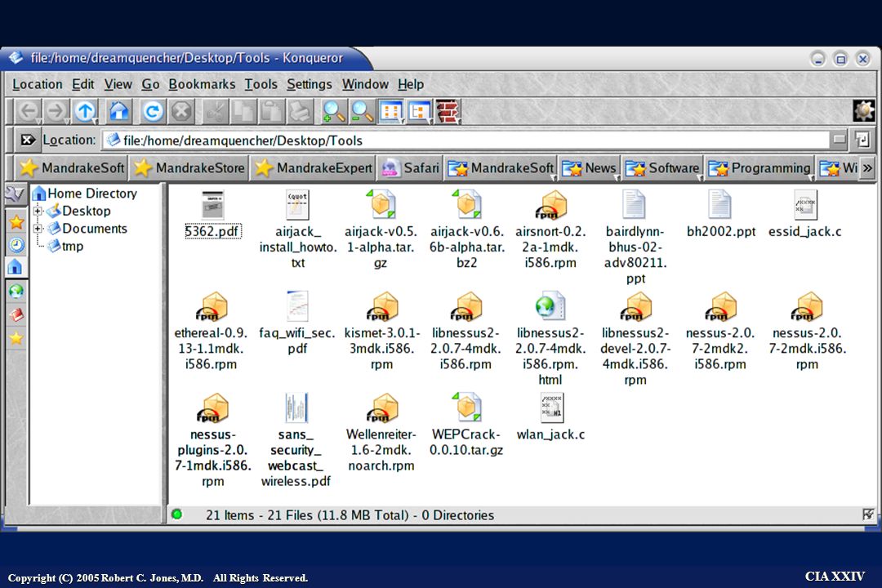882x588 pixels.
Task: Select the ethereal-0.9.13 rpm package
Action: click(x=211, y=331)
